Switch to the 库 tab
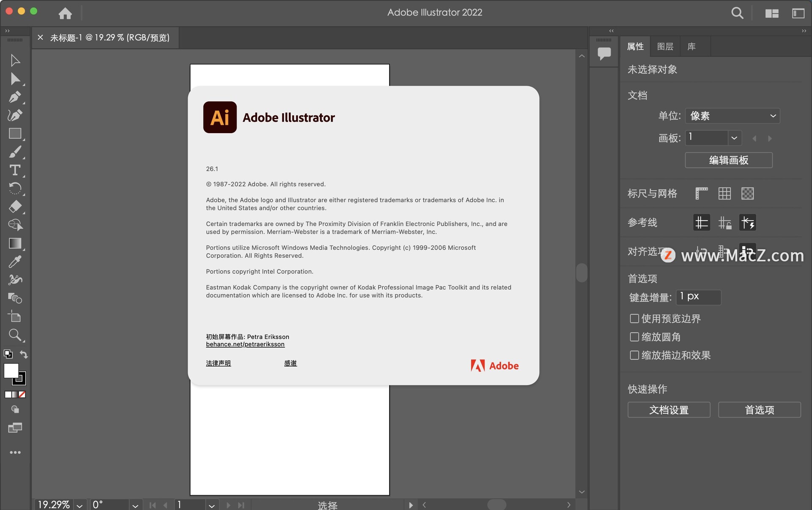 tap(691, 46)
